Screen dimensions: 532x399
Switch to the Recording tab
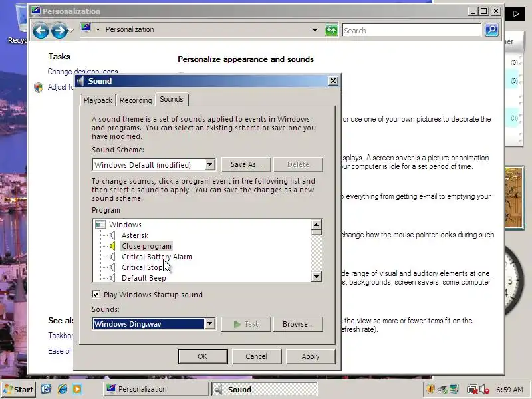pyautogui.click(x=136, y=100)
